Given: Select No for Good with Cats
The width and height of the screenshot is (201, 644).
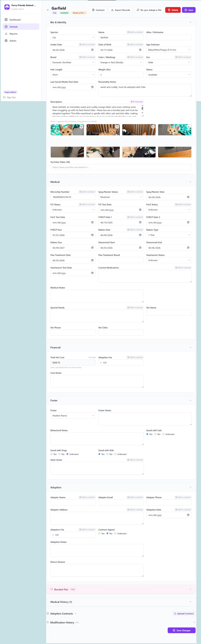Looking at the screenshot, I should 155,434.
